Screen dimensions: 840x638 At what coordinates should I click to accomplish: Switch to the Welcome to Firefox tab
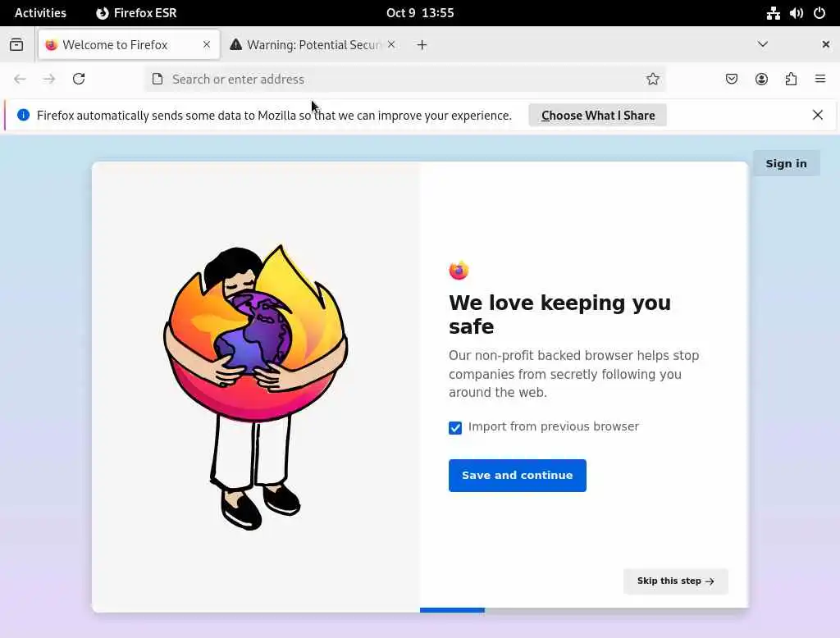click(x=129, y=44)
